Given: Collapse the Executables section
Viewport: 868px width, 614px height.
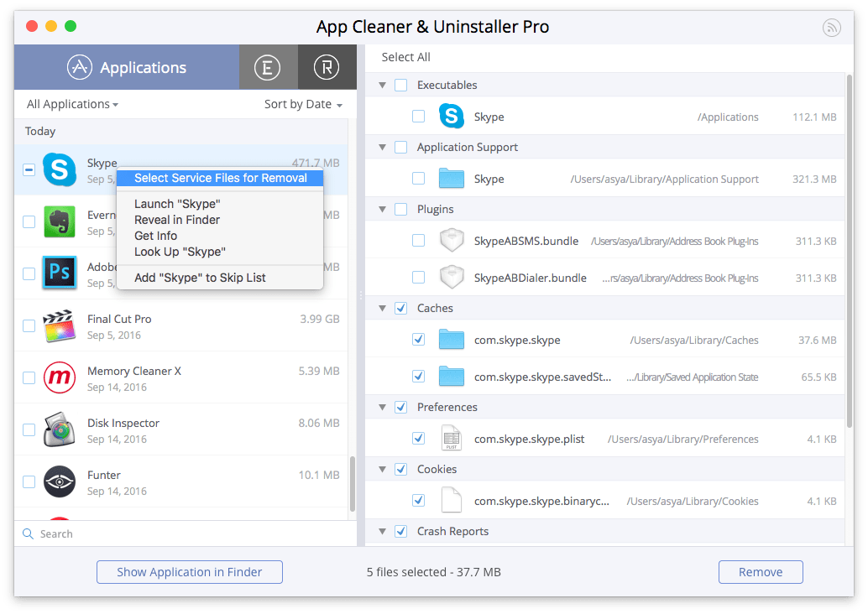Looking at the screenshot, I should point(382,85).
